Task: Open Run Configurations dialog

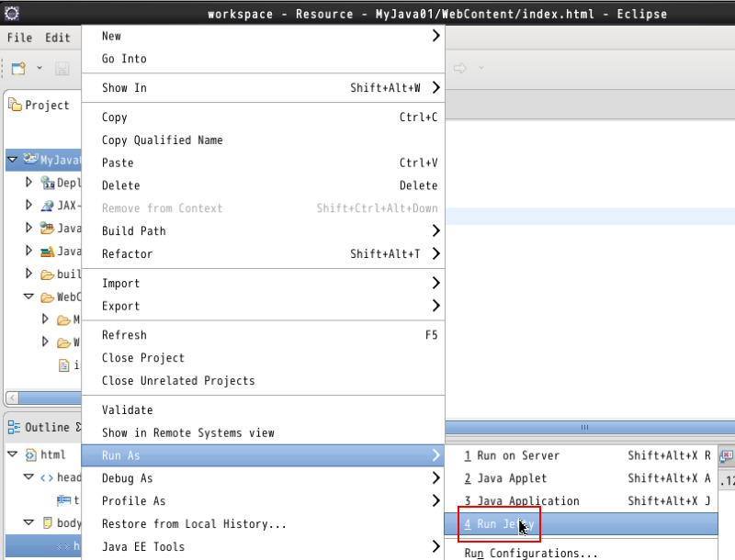Action: (582, 553)
